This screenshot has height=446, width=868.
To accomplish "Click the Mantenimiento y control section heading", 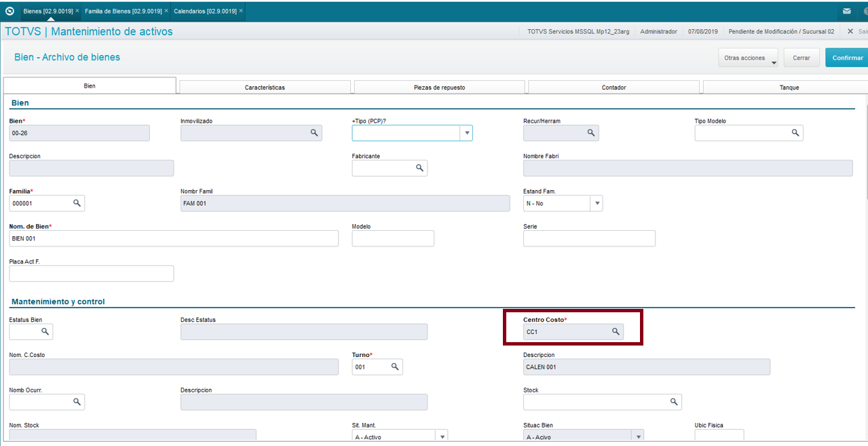I will pos(58,301).
